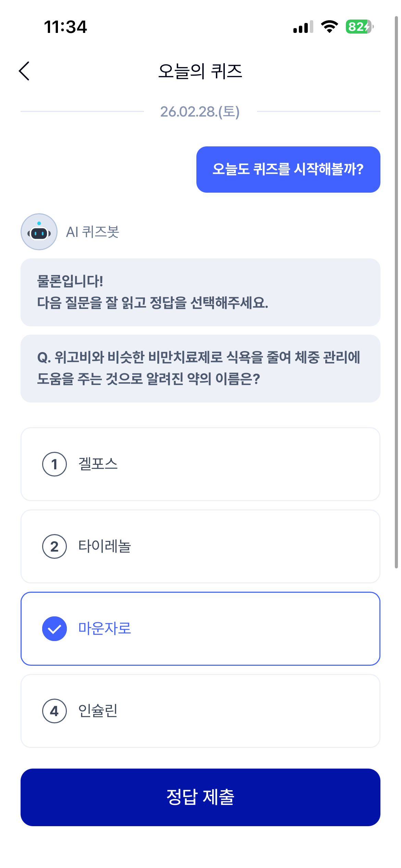Choose the 타이레놀 answer option
401x868 pixels.
[x=200, y=546]
